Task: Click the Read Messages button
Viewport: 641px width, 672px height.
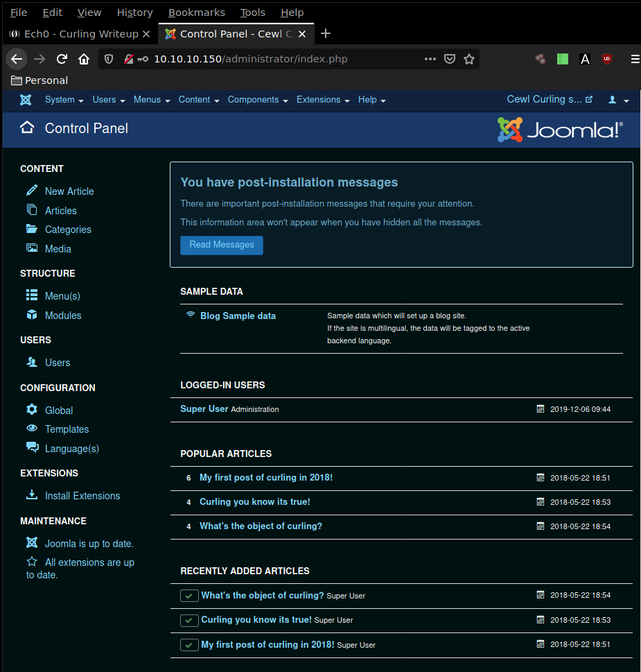Action: pos(222,245)
